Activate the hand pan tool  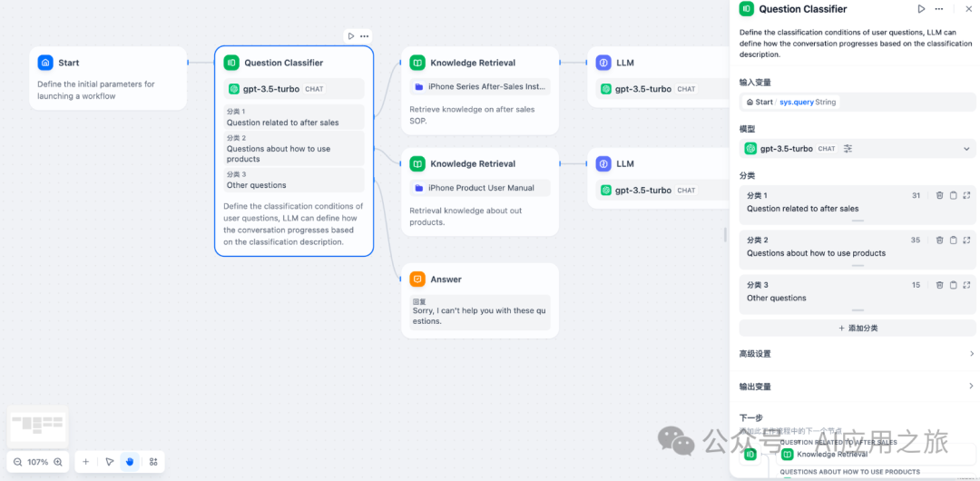click(x=131, y=462)
